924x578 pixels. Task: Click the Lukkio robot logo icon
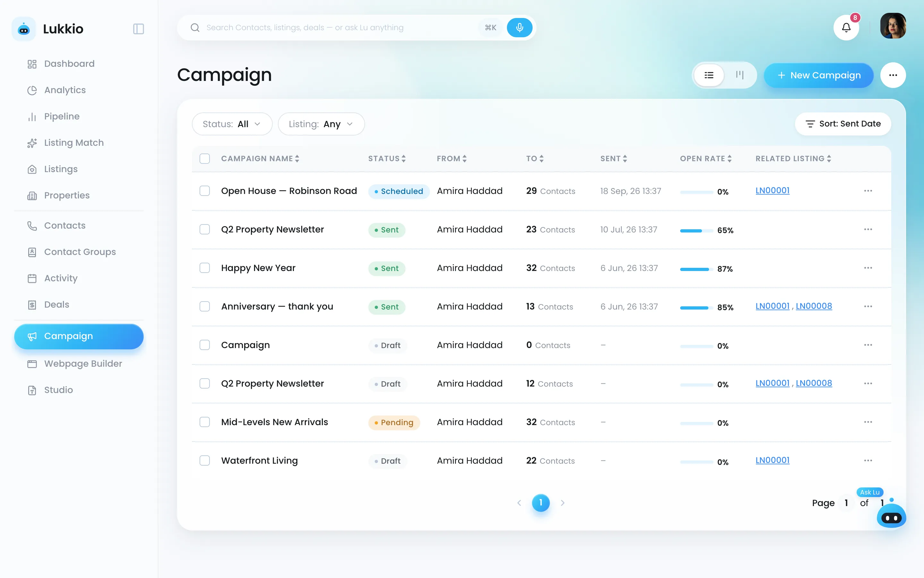[24, 29]
